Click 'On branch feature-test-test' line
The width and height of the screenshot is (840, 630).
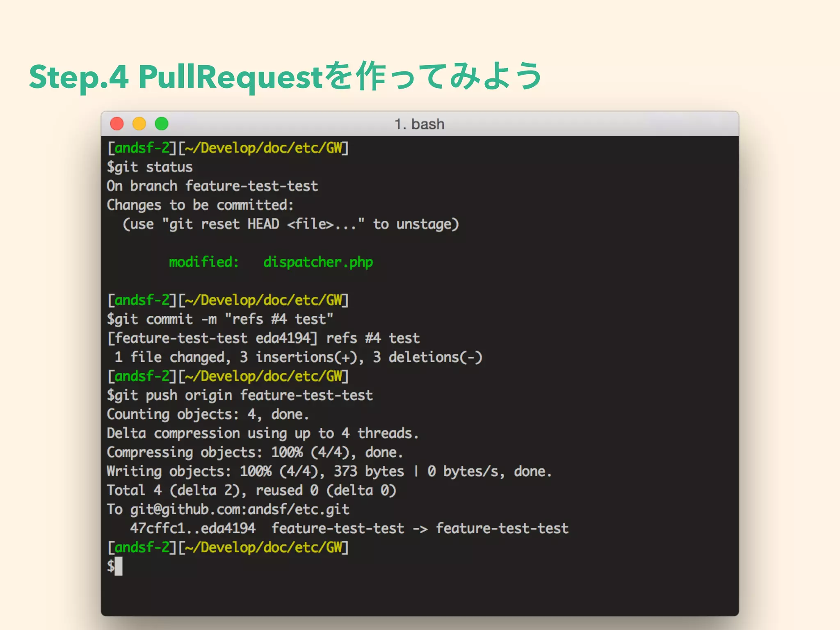coord(212,186)
